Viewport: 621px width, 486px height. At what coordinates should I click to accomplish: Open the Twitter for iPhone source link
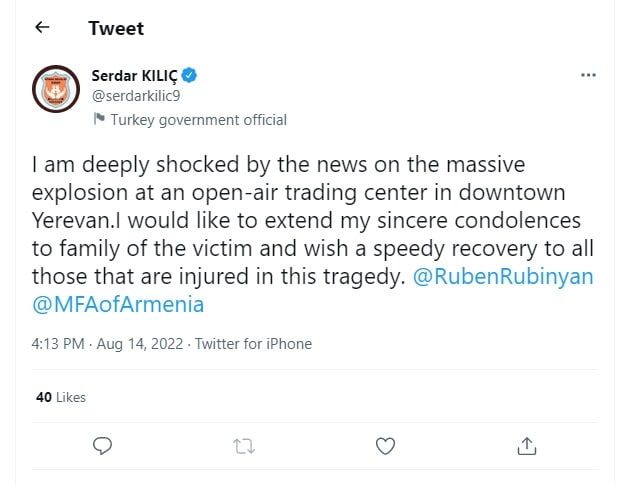253,343
